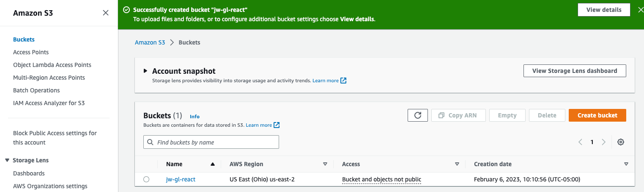
Task: Sort buckets by Name column arrow
Action: [212, 164]
